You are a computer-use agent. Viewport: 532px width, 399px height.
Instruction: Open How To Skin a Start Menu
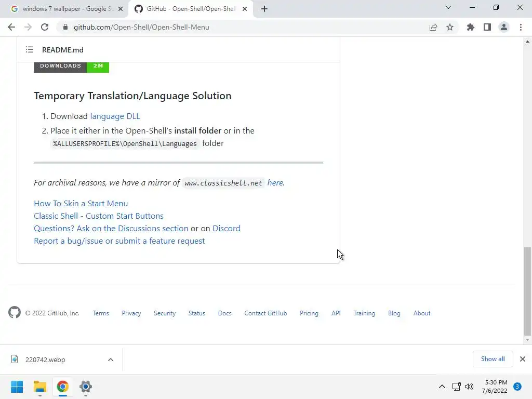tap(81, 203)
